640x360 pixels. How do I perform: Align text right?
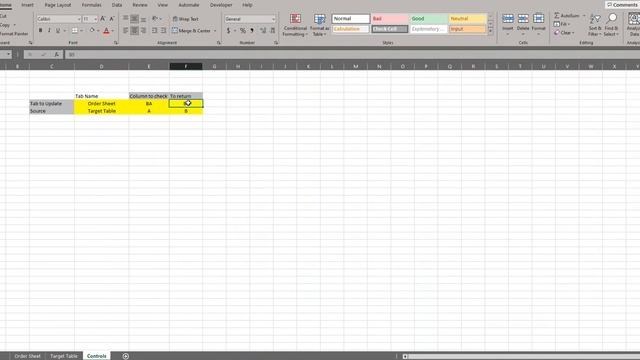[143, 31]
